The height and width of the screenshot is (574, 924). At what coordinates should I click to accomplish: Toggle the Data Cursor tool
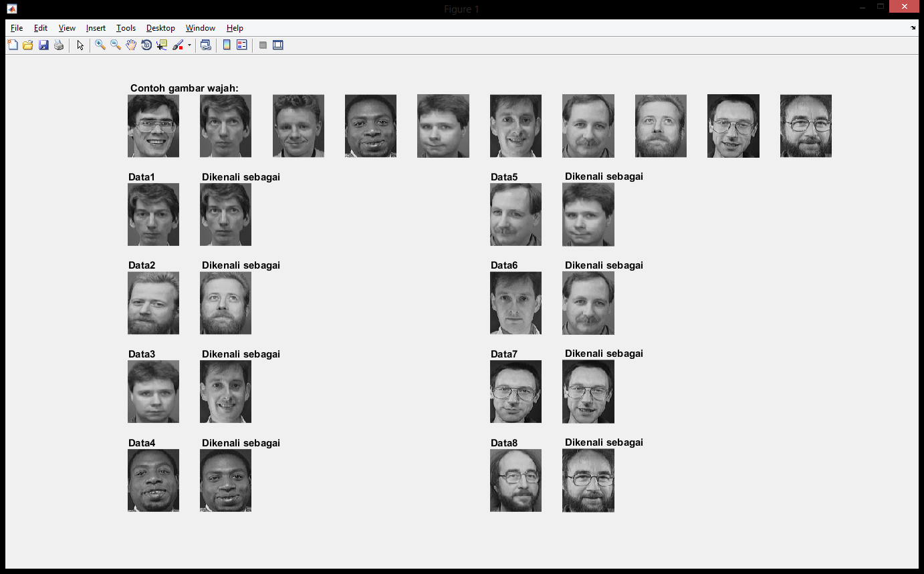coord(162,45)
